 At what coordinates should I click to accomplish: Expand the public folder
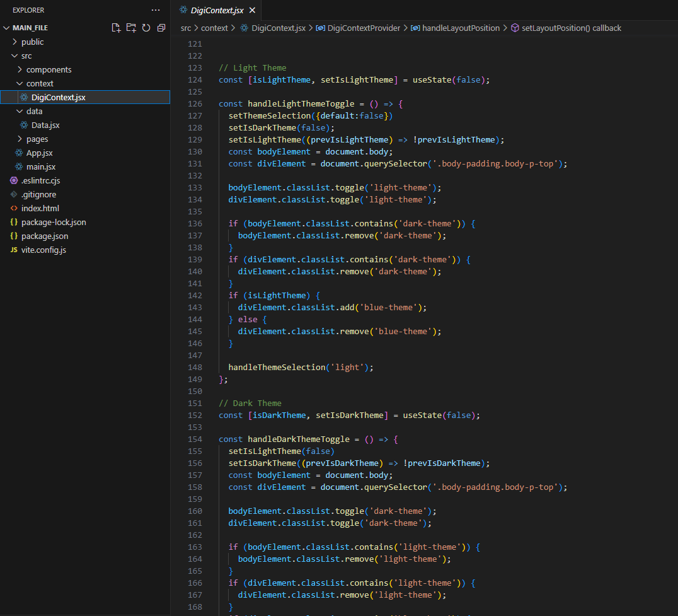tap(32, 42)
